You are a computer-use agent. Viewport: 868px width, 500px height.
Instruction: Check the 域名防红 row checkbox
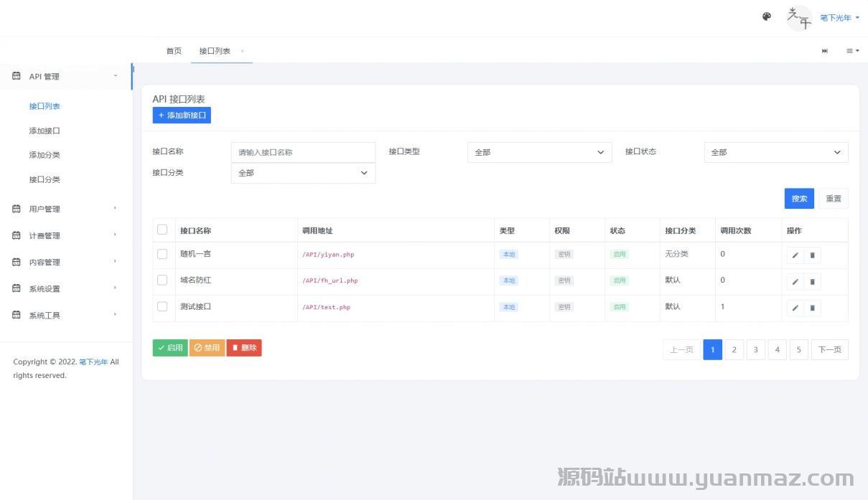(x=162, y=280)
